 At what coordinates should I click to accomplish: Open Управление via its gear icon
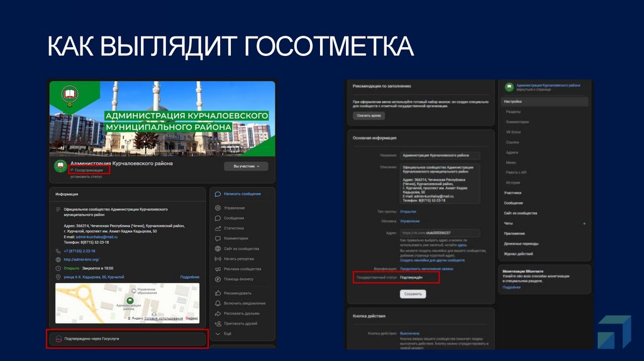pos(218,208)
